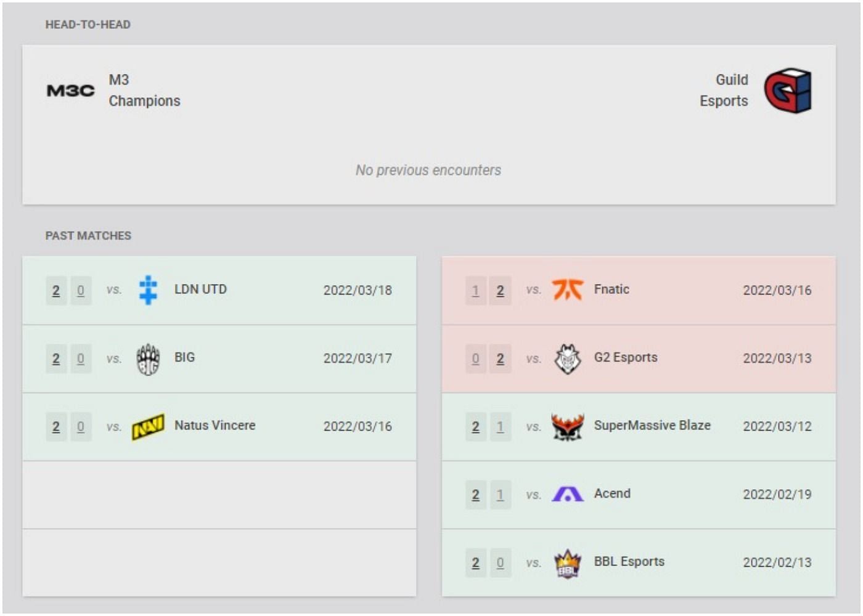
Task: Open the LDN UTD team link
Action: pos(200,289)
